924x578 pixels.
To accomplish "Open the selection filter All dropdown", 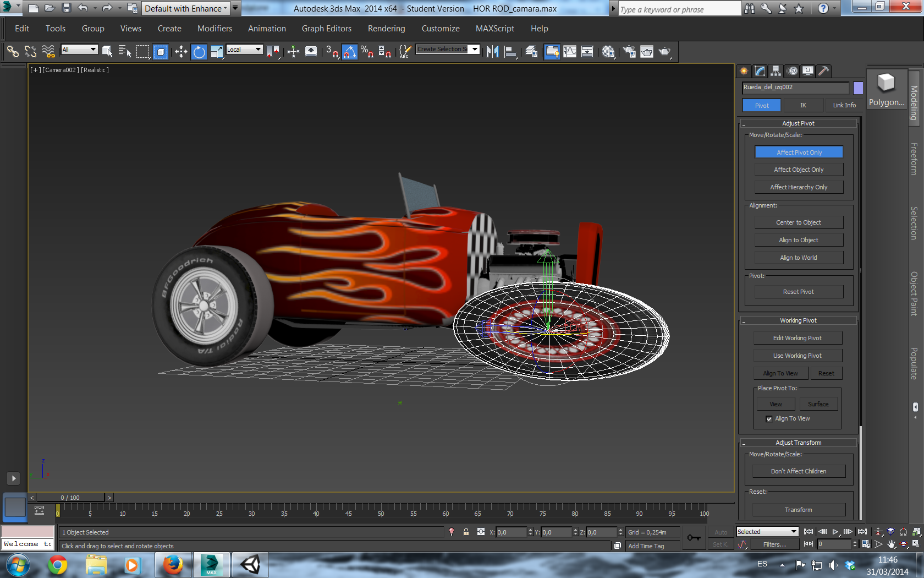I will pyautogui.click(x=79, y=50).
